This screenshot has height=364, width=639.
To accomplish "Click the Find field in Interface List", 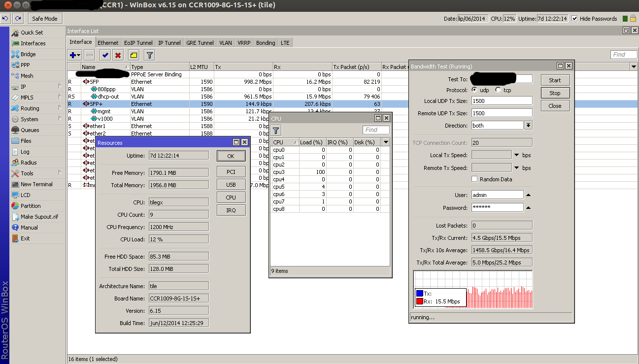I will pos(623,55).
